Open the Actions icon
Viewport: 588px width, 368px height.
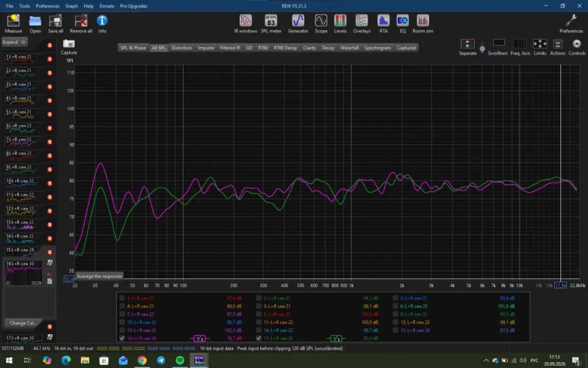coord(558,47)
